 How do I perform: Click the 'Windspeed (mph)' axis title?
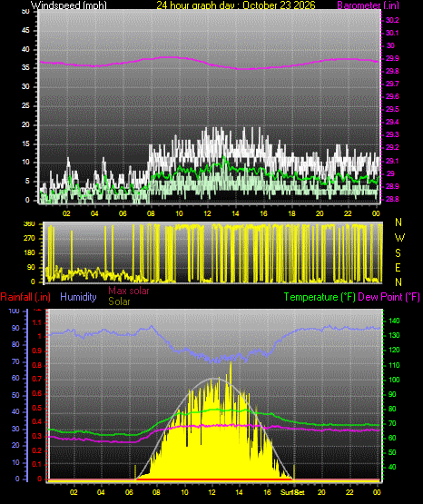(x=68, y=5)
